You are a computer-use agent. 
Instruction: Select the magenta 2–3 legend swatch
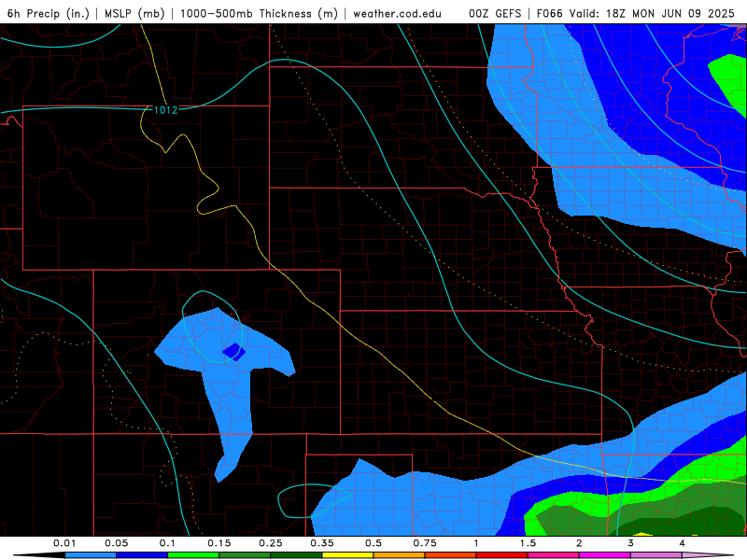click(x=605, y=555)
